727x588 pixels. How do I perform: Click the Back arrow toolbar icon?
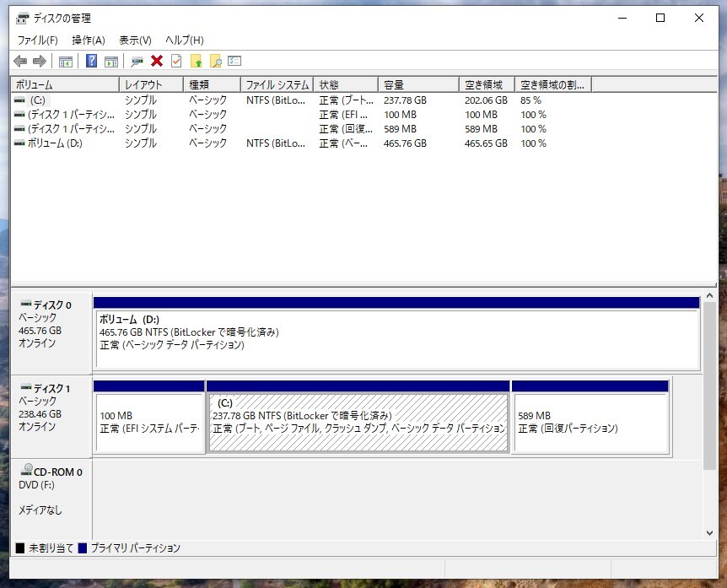tap(20, 61)
